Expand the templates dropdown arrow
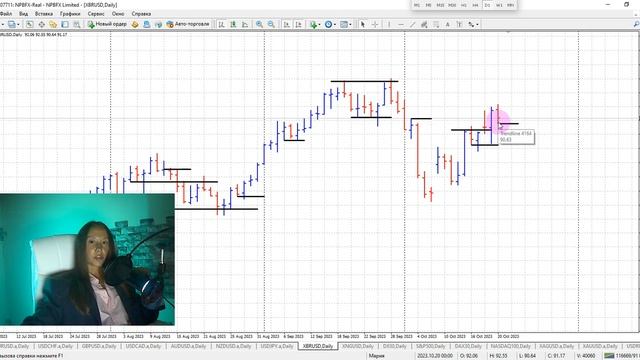 point(350,24)
